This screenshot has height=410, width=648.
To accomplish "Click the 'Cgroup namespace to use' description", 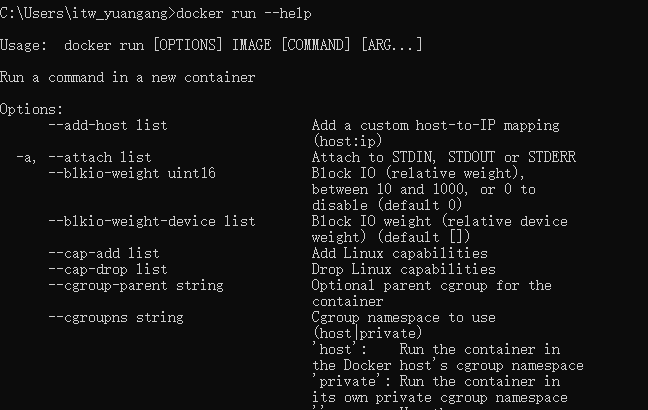I will click(x=403, y=317).
